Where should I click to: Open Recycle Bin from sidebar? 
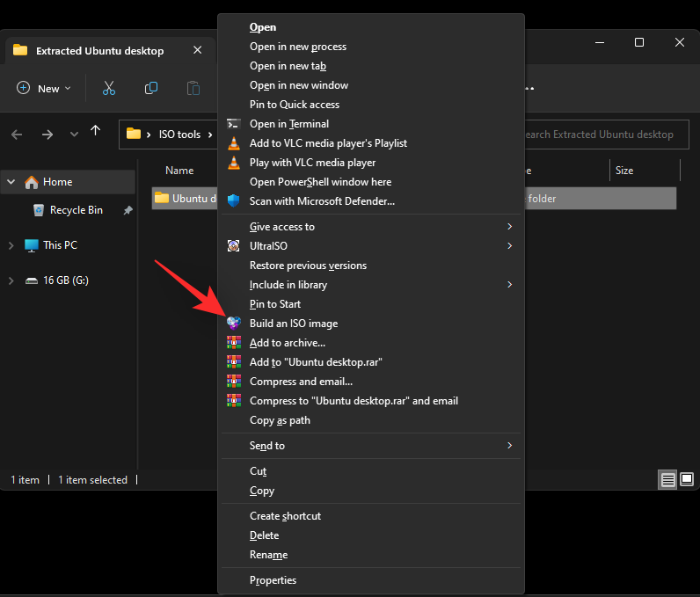click(x=76, y=210)
